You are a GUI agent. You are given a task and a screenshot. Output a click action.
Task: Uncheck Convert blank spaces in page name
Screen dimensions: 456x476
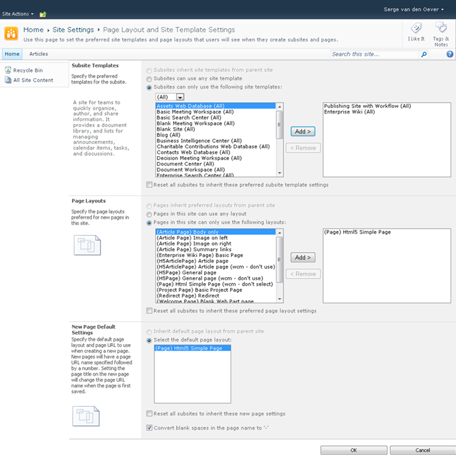coord(149,428)
